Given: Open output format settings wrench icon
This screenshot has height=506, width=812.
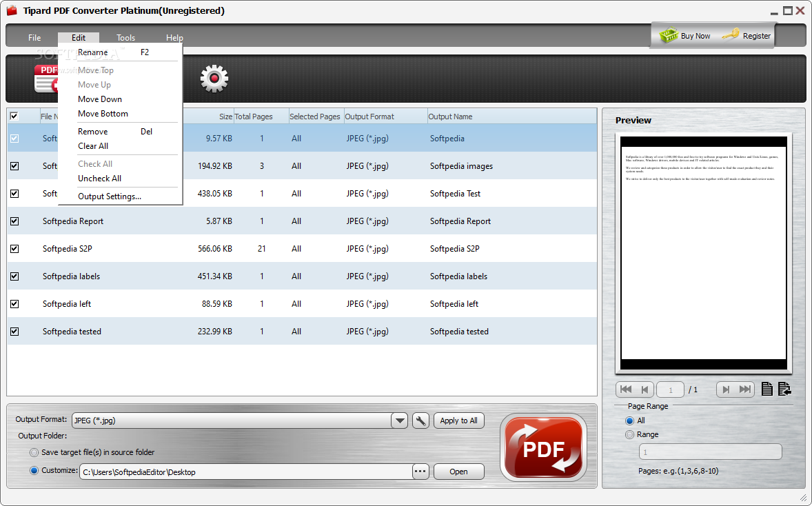Looking at the screenshot, I should click(420, 421).
